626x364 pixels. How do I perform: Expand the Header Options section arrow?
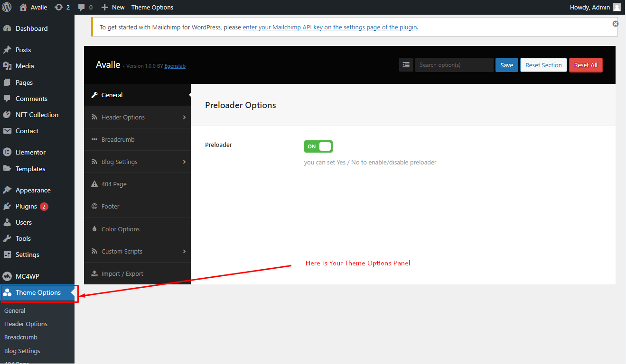(184, 117)
